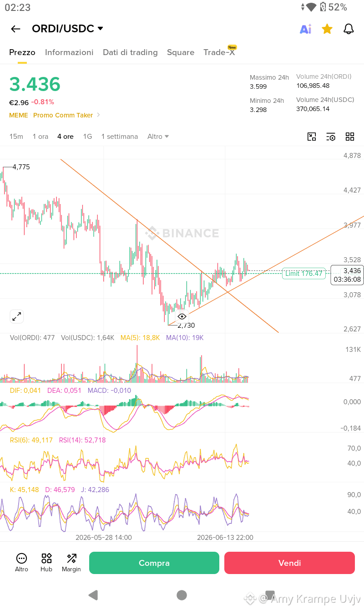Open the chart drawing tools icon

[312, 137]
